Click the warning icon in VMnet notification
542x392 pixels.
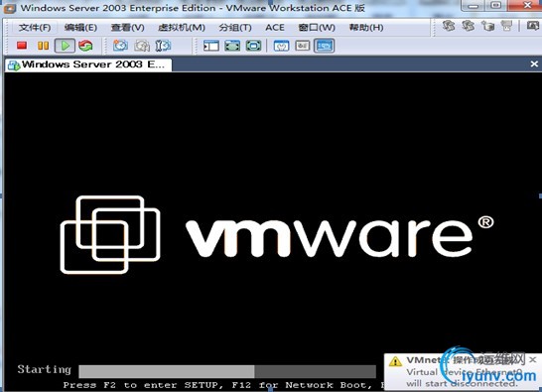pos(395,361)
